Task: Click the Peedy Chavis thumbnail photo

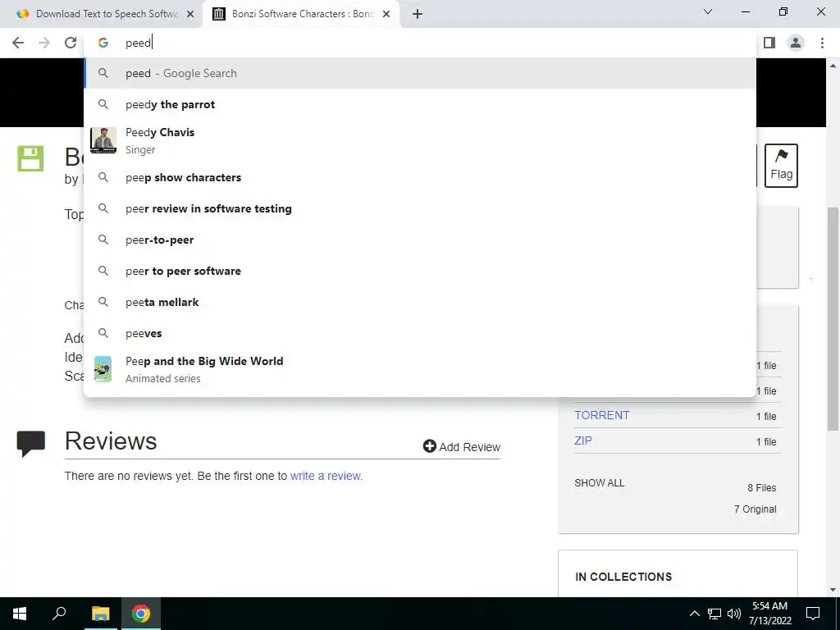Action: click(x=103, y=140)
